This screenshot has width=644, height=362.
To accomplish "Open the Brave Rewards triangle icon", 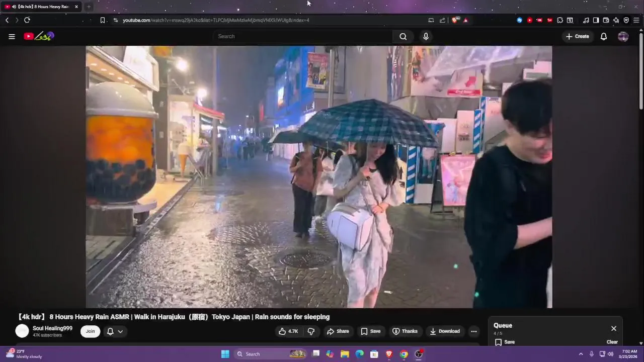I will (x=465, y=20).
